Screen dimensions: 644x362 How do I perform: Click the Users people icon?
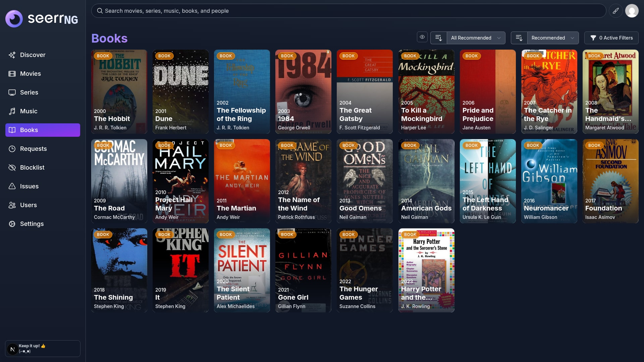tap(12, 205)
